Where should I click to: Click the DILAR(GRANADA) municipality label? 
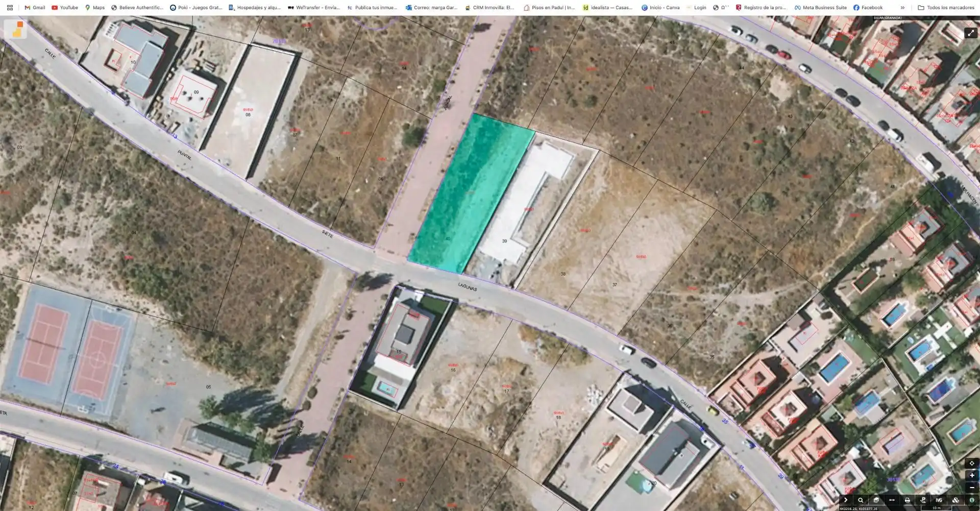click(888, 18)
